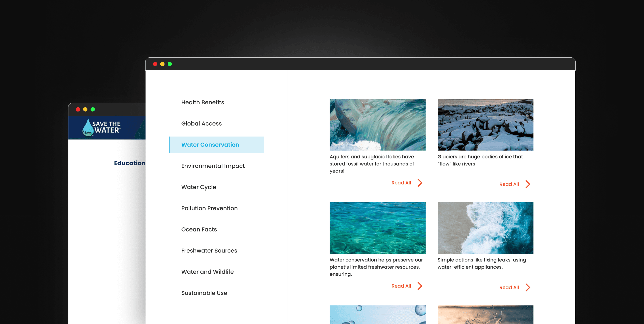644x324 pixels.
Task: Click the aquifers and subglacial lakes description
Action: [372, 164]
